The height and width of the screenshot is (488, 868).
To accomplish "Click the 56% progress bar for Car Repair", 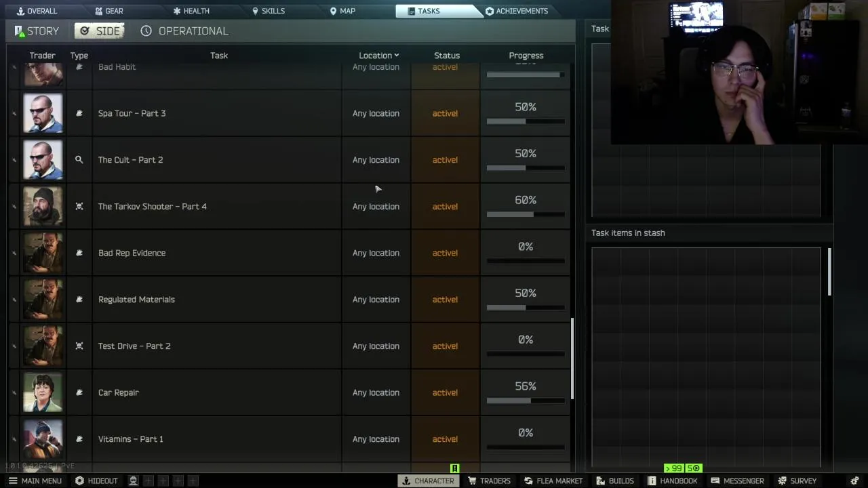I will [526, 401].
